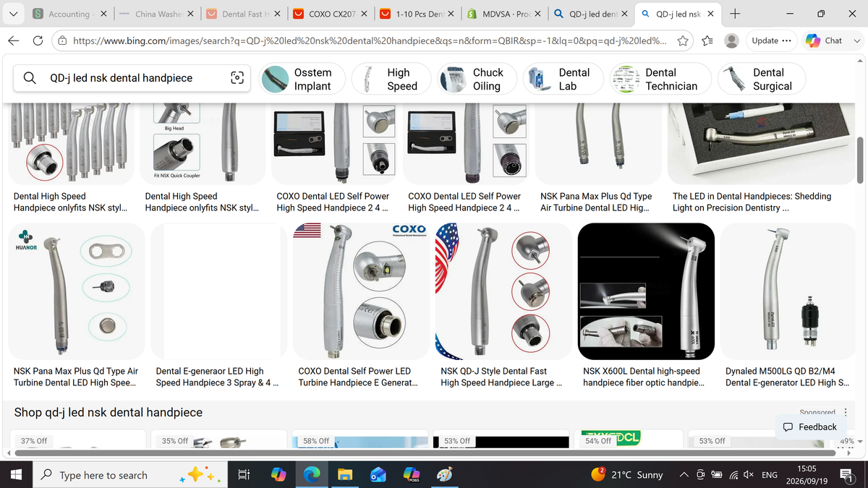The width and height of the screenshot is (868, 488).
Task: Open NSK X600L black background image
Action: pos(646,291)
